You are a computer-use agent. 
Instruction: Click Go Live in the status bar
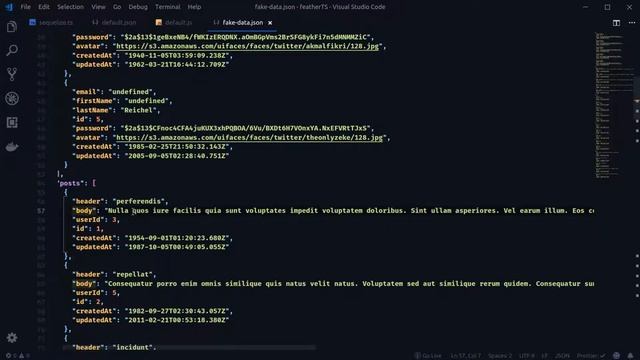tap(427, 356)
